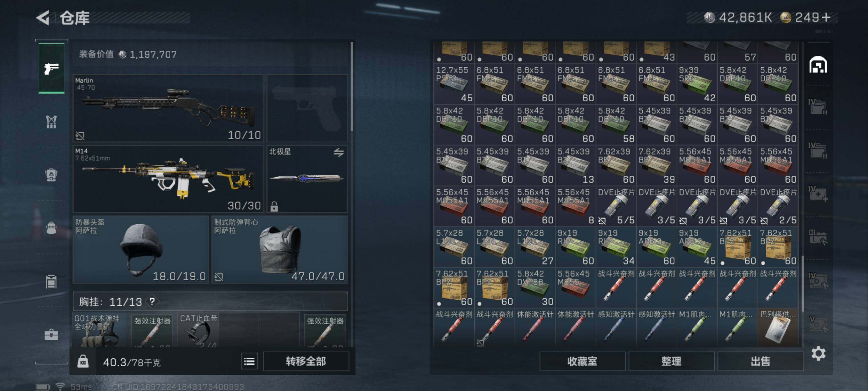Select the weapons pistol tab in sidebar
This screenshot has width=868, height=391.
point(51,68)
